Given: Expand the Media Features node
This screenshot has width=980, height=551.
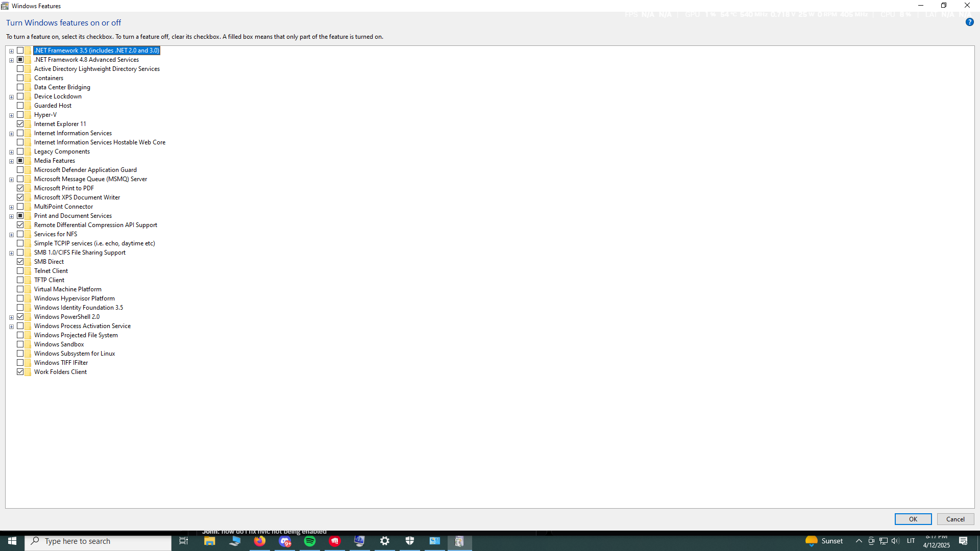Looking at the screenshot, I should click(11, 161).
